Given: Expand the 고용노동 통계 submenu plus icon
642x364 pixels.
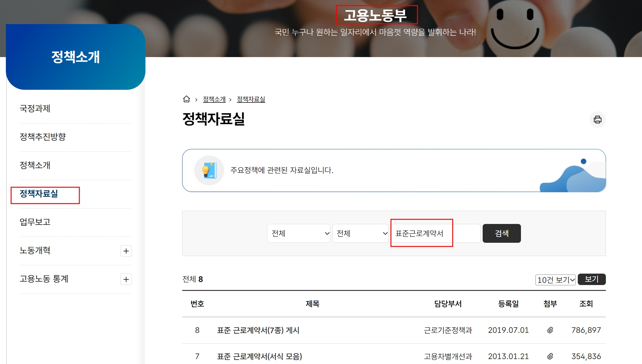Looking at the screenshot, I should click(126, 279).
